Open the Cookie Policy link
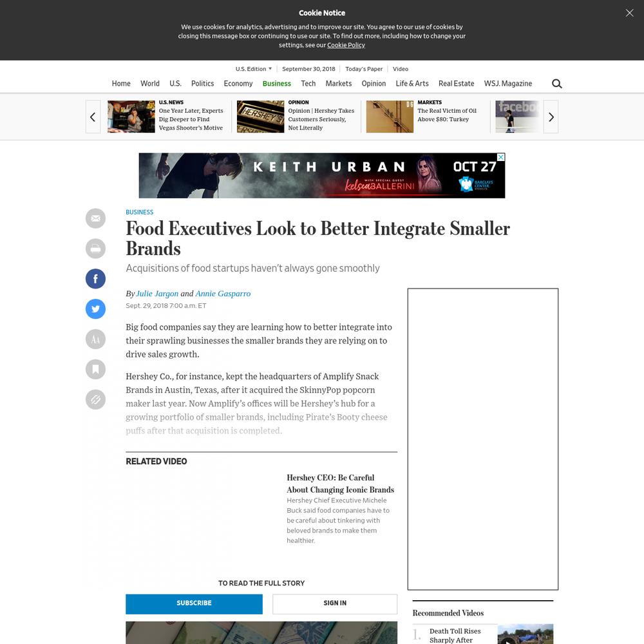Viewport: 644px width, 644px height. click(346, 45)
